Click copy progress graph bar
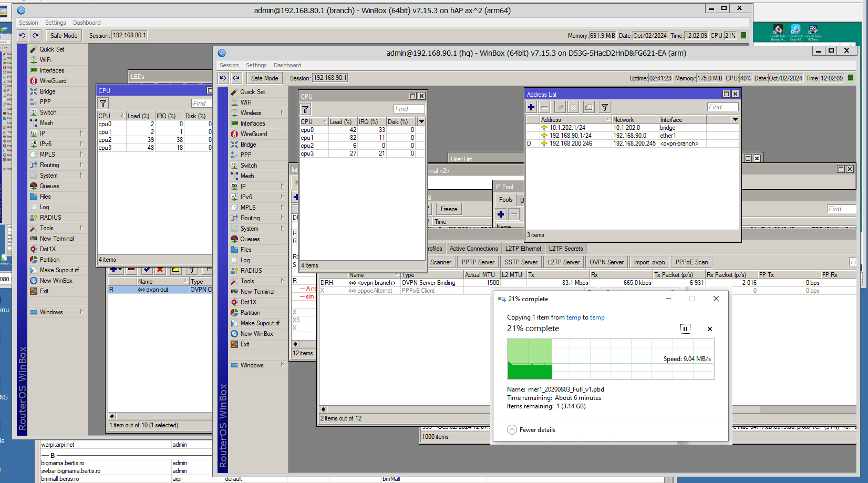Image resolution: width=868 pixels, height=483 pixels. tap(611, 359)
